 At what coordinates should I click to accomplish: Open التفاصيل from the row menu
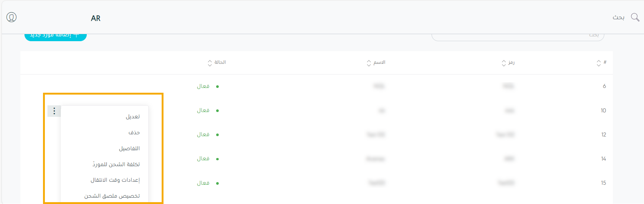tap(129, 148)
